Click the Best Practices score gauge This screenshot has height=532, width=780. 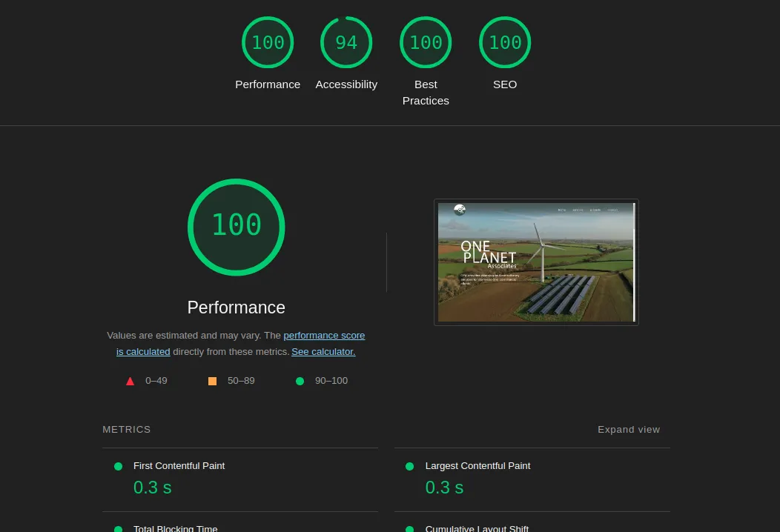coord(426,43)
